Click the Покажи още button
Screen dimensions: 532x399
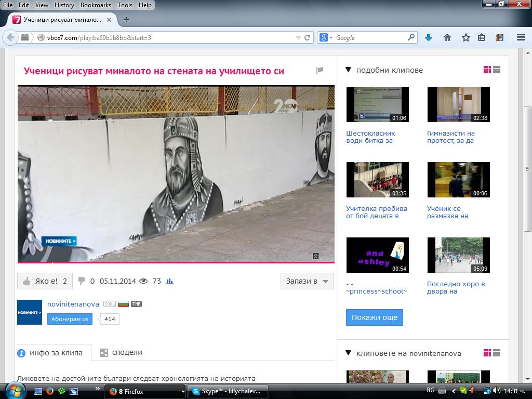click(374, 317)
